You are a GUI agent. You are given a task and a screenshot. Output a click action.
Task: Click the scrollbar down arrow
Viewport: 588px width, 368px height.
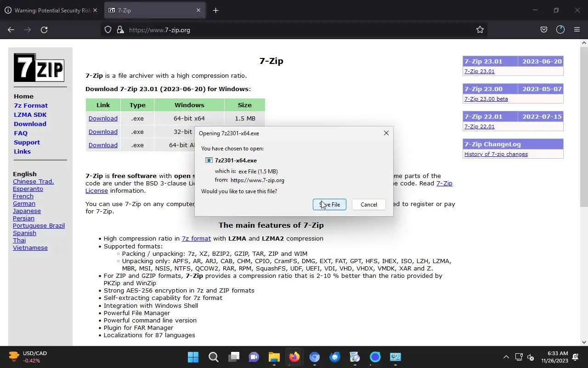click(584, 342)
